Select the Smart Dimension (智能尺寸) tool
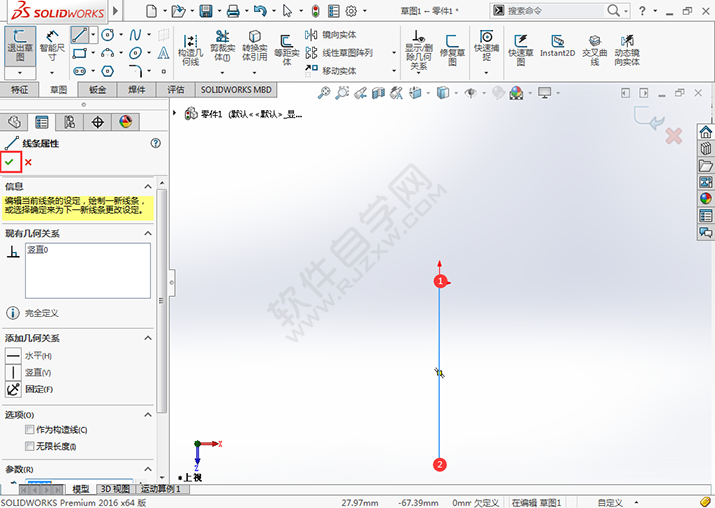The width and height of the screenshot is (715, 508). click(x=52, y=46)
